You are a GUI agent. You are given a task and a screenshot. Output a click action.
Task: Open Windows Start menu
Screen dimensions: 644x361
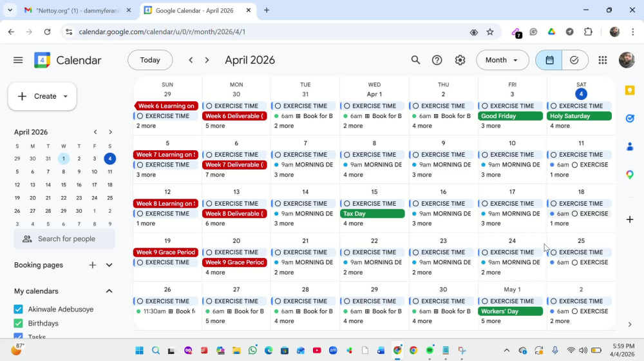139,350
